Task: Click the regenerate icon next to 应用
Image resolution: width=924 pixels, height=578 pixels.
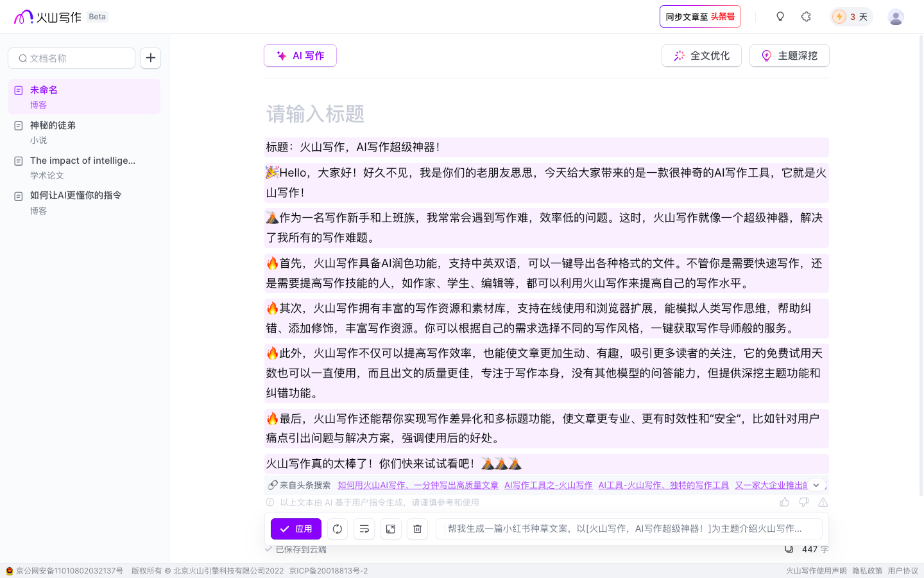Action: 338,529
